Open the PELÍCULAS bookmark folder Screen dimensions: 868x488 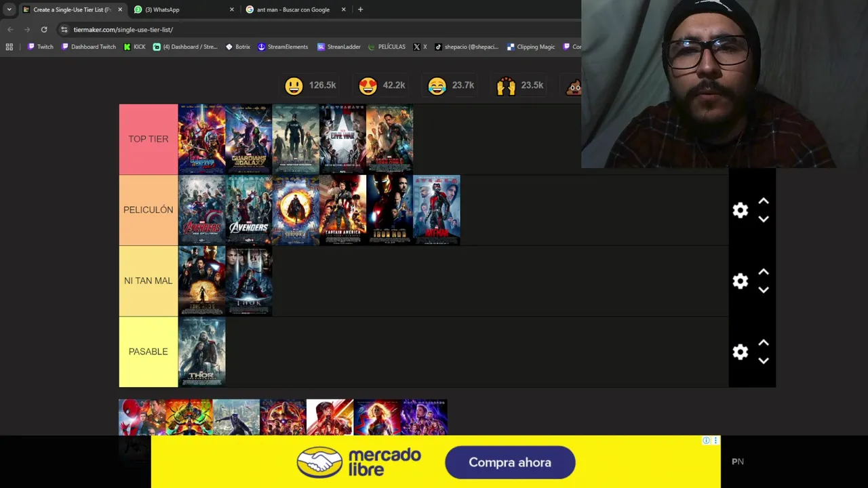click(x=387, y=47)
